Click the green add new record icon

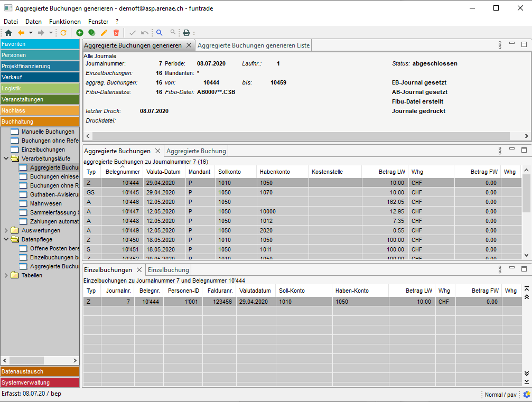[80, 33]
